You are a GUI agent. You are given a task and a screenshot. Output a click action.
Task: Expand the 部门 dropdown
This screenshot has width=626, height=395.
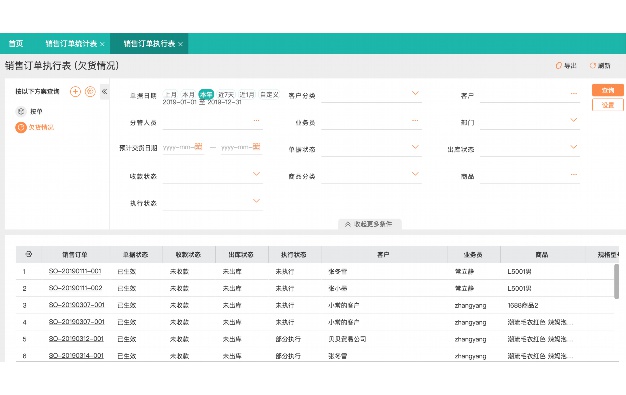coord(574,120)
